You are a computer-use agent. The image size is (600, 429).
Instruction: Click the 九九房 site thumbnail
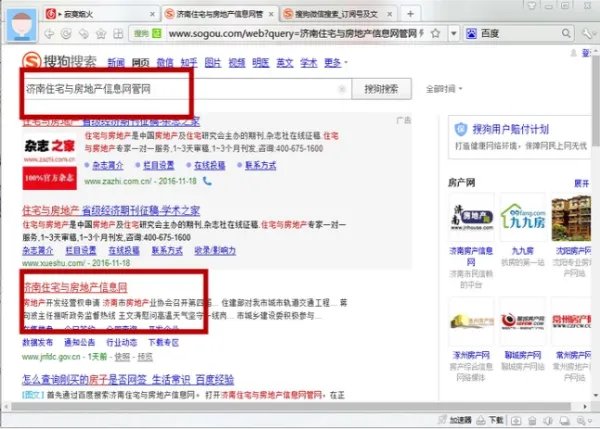pos(523,217)
